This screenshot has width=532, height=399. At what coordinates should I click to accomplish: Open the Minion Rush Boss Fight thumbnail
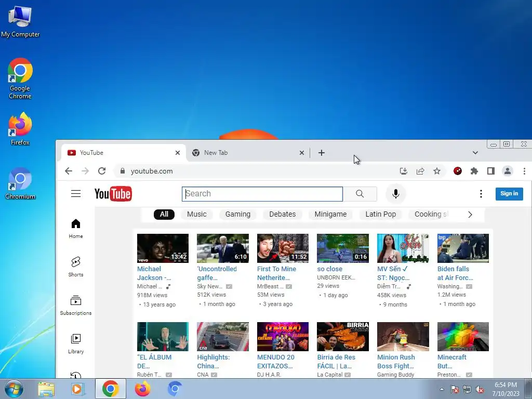pyautogui.click(x=403, y=337)
